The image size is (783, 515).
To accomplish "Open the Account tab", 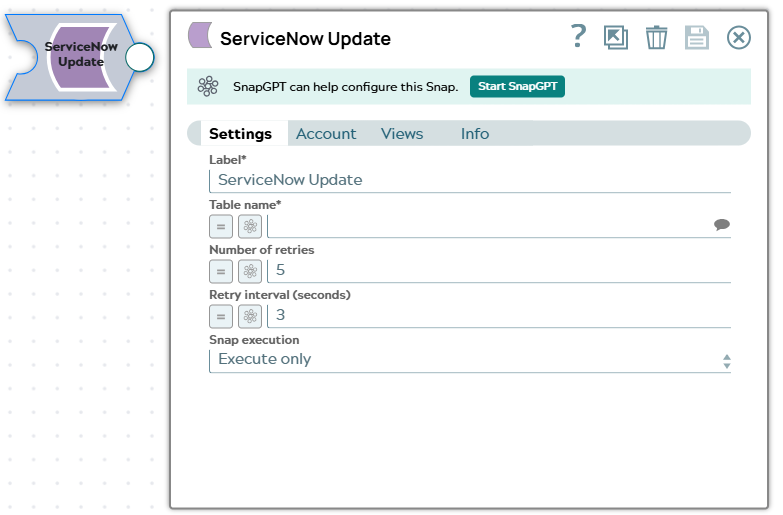I will pyautogui.click(x=326, y=134).
